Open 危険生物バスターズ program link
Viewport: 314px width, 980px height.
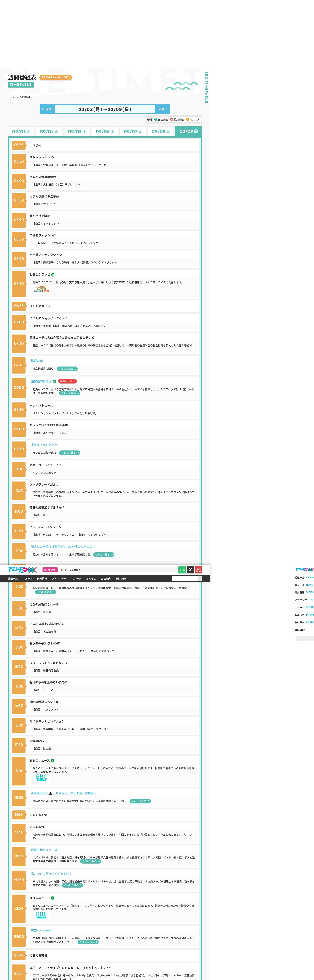[44, 850]
